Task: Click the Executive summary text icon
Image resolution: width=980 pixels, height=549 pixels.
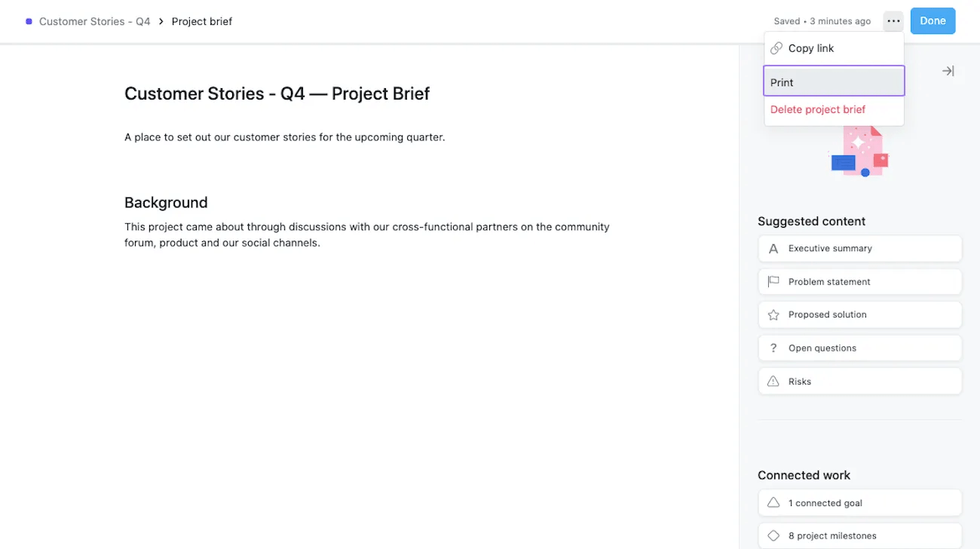Action: click(773, 248)
